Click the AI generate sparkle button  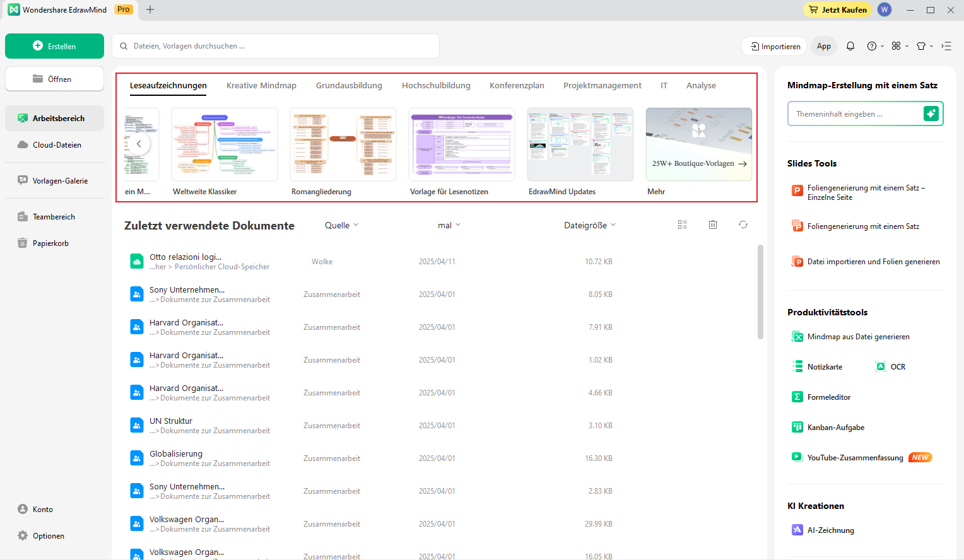931,114
